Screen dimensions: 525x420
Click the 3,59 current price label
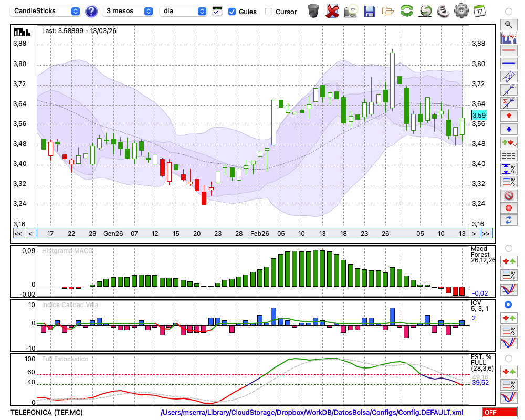(x=479, y=115)
